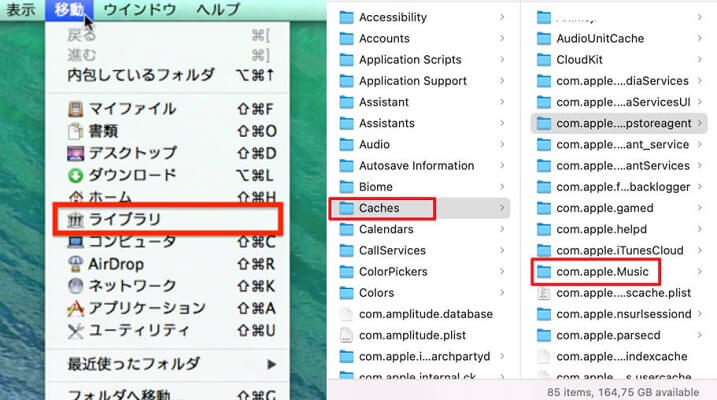This screenshot has width=717, height=400.
Task: Expand the com.apple.Music chevron
Action: click(700, 272)
